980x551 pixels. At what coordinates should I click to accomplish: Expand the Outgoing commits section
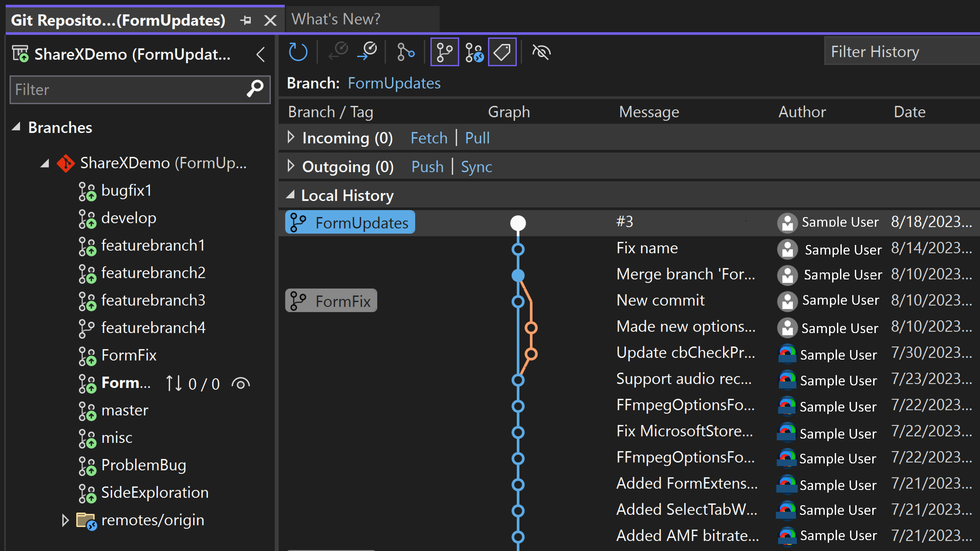pyautogui.click(x=291, y=167)
